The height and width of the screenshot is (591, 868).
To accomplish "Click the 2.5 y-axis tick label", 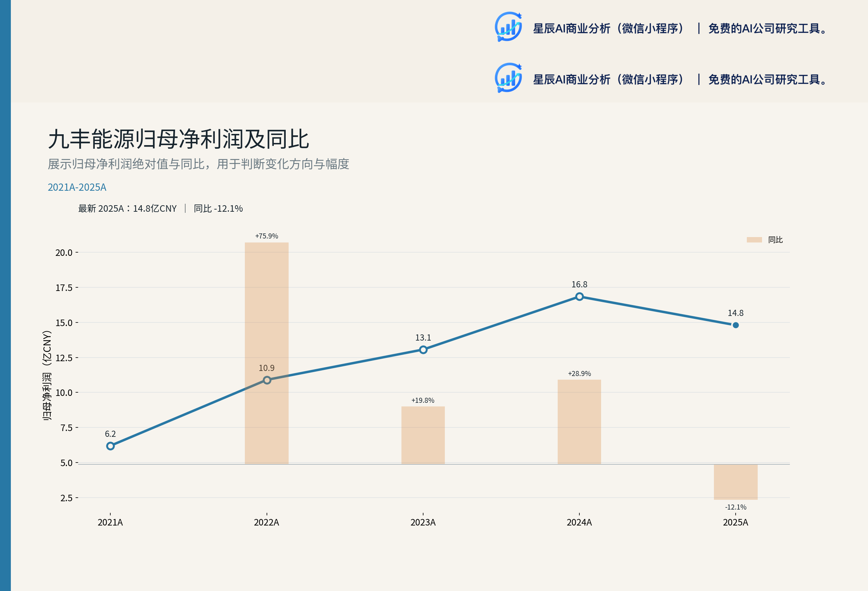I will tap(67, 498).
